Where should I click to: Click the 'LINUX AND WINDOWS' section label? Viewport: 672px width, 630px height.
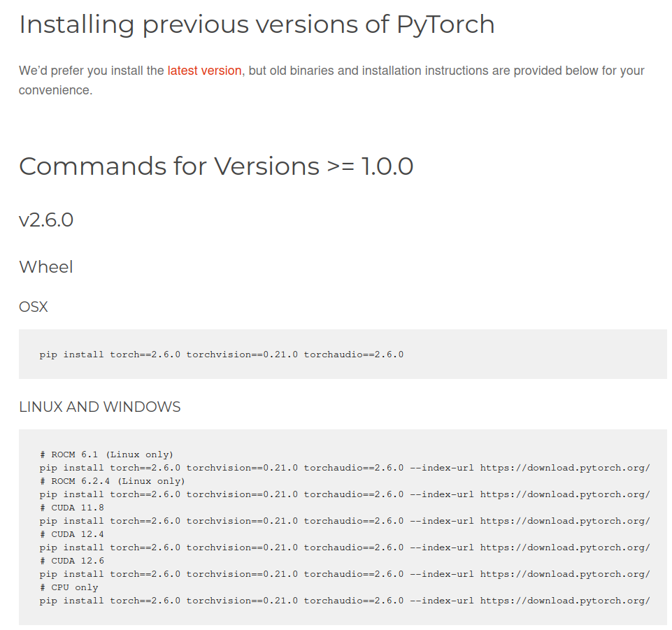(100, 407)
